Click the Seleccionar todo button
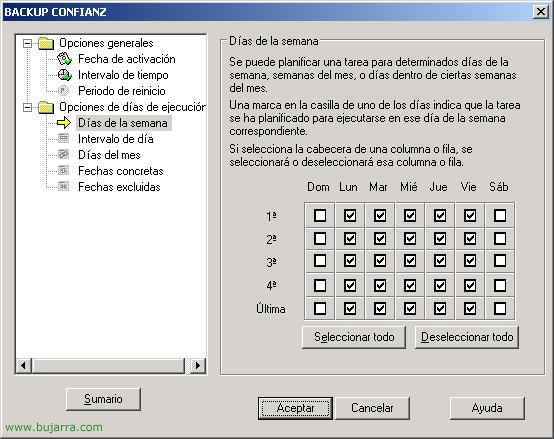 [354, 337]
